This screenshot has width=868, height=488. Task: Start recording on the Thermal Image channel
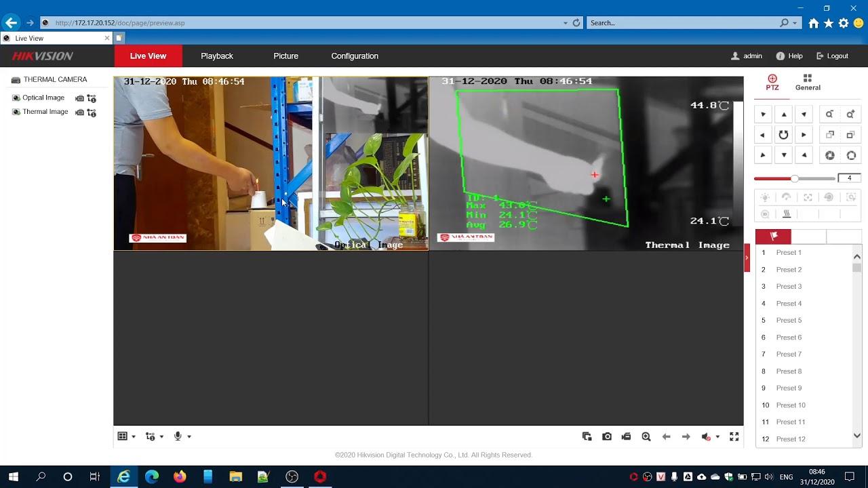(x=79, y=113)
